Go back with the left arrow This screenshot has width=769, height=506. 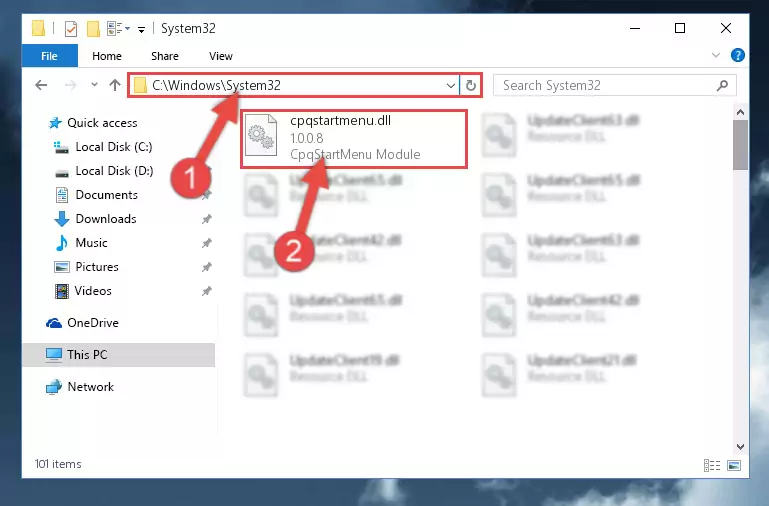41,85
